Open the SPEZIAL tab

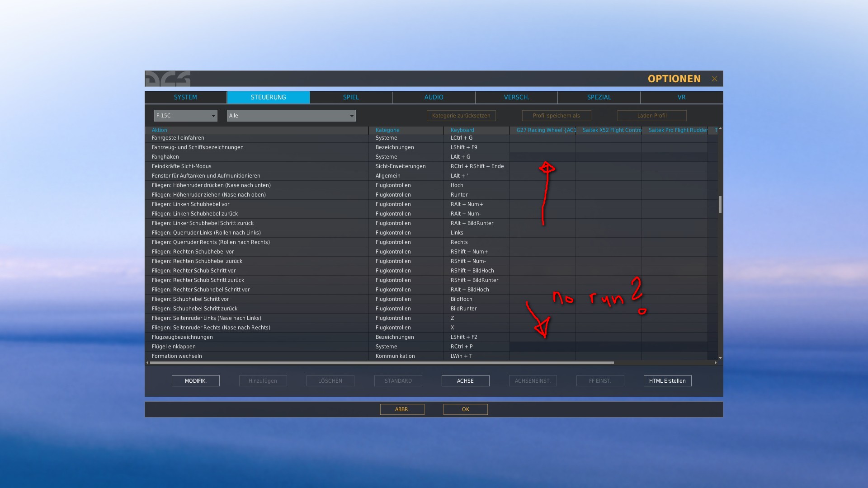click(599, 97)
